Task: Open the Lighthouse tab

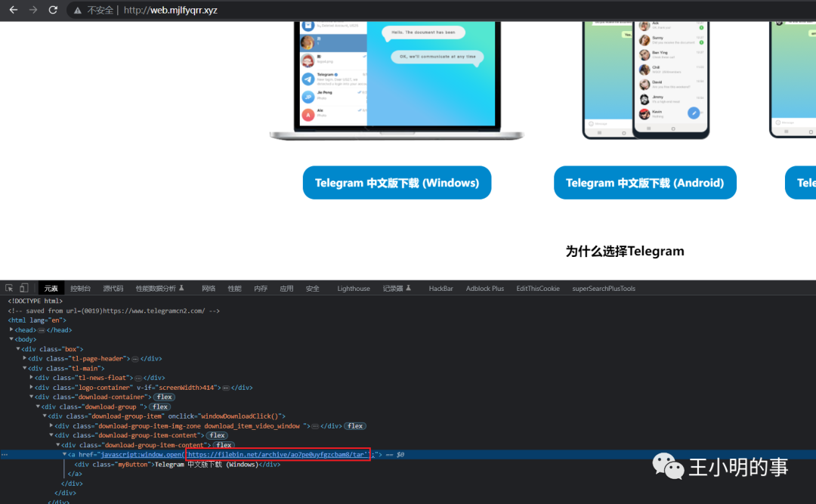Action: point(354,289)
